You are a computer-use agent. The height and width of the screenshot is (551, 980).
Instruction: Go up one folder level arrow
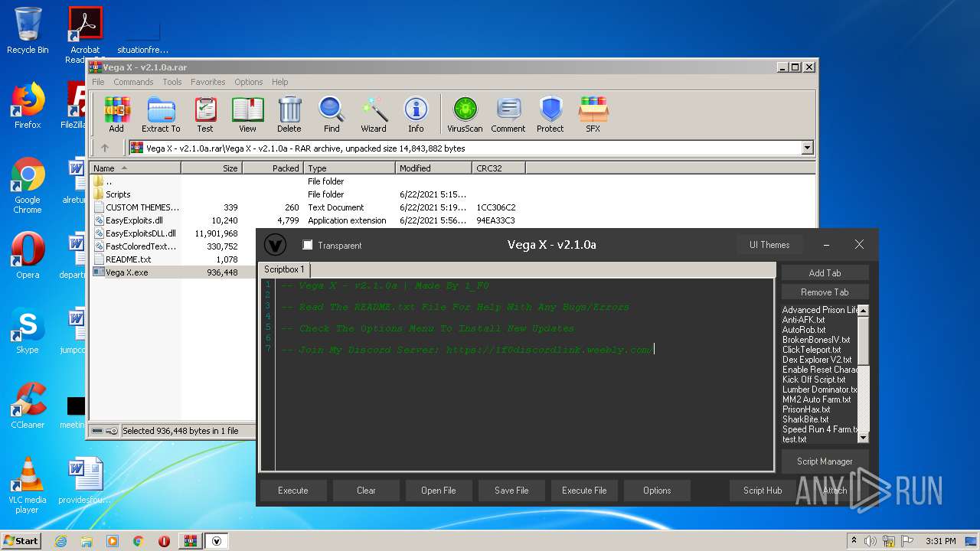pos(105,148)
